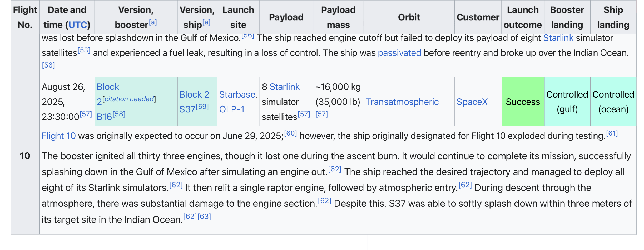Open Starlink link in payload cell

coord(285,87)
